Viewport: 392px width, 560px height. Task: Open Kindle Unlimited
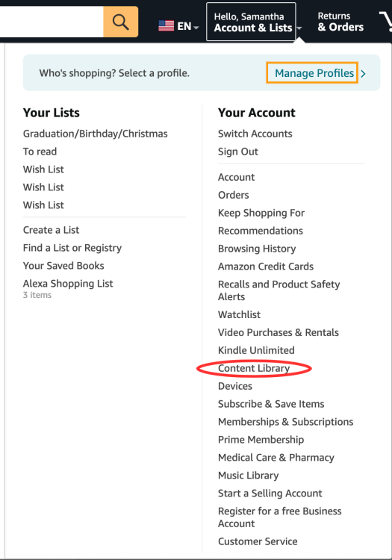click(256, 350)
